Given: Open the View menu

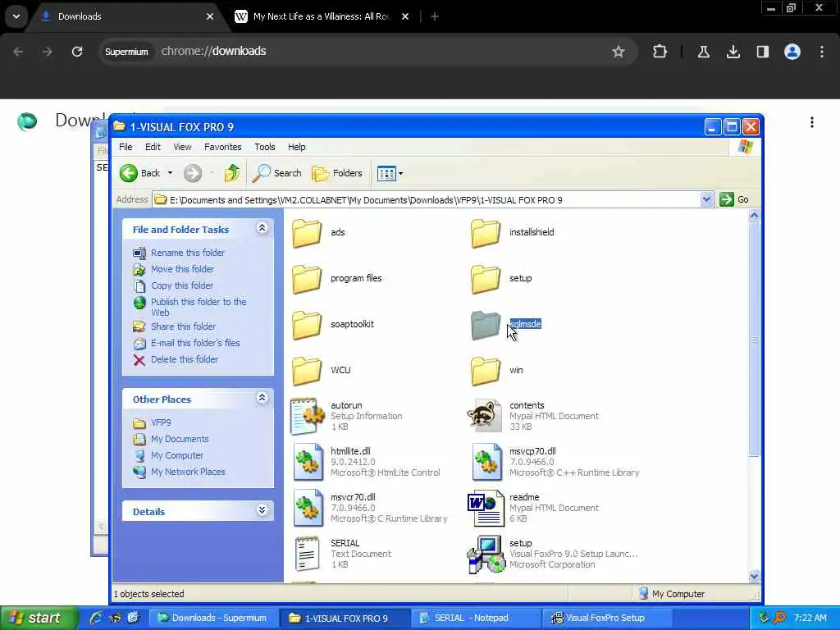Looking at the screenshot, I should [182, 147].
